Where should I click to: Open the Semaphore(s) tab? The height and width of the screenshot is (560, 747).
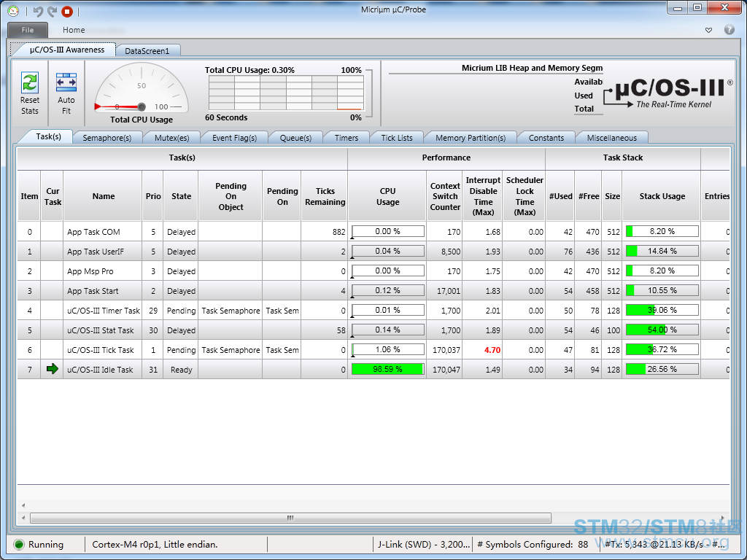pyautogui.click(x=107, y=138)
